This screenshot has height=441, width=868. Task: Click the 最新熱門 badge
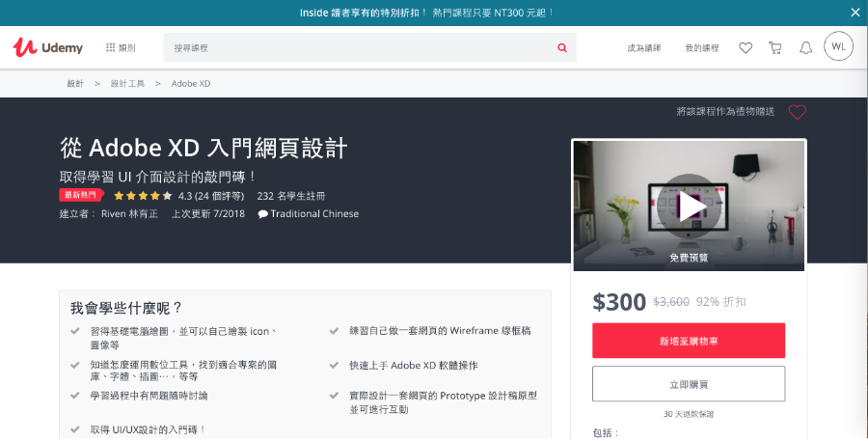(x=81, y=195)
